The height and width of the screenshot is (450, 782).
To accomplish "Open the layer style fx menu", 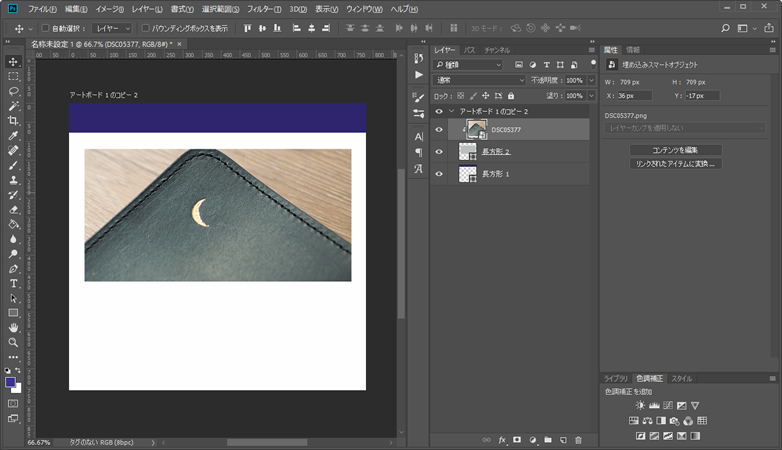I will click(x=502, y=440).
